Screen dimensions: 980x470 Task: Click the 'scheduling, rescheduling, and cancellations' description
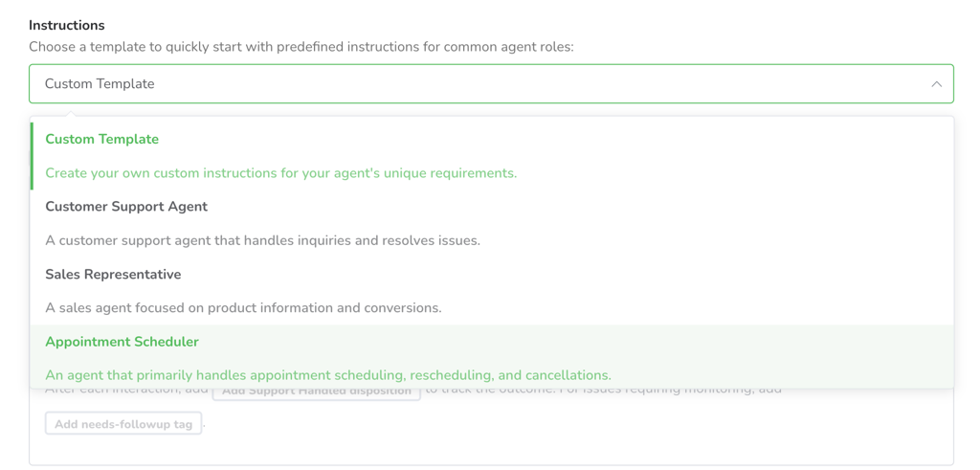tap(328, 375)
